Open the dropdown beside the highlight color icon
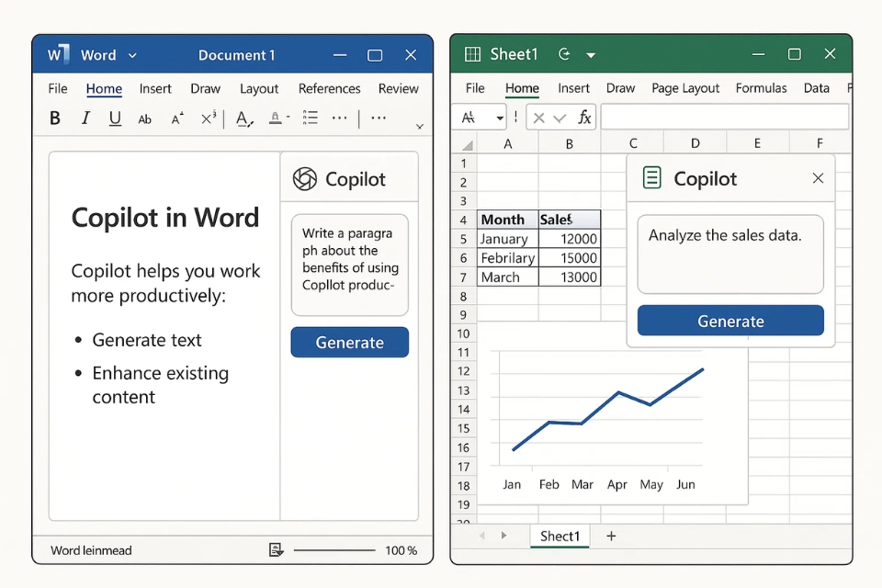 (x=288, y=117)
